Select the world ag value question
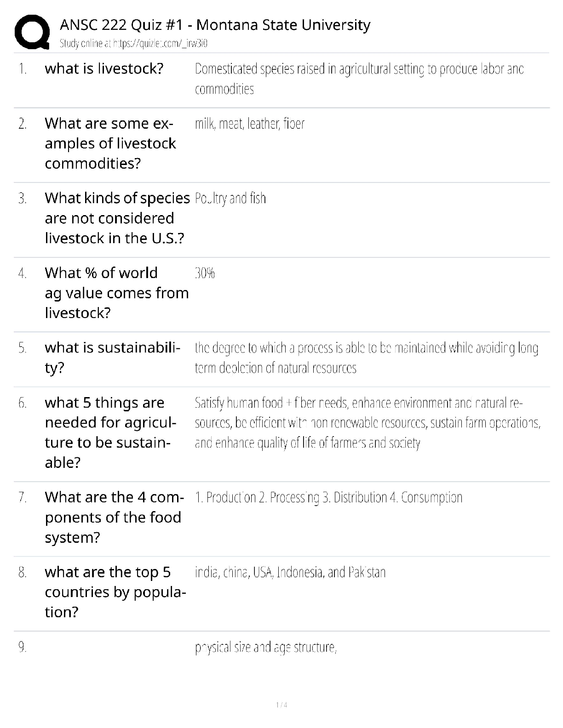The height and width of the screenshot is (728, 563). point(116,293)
